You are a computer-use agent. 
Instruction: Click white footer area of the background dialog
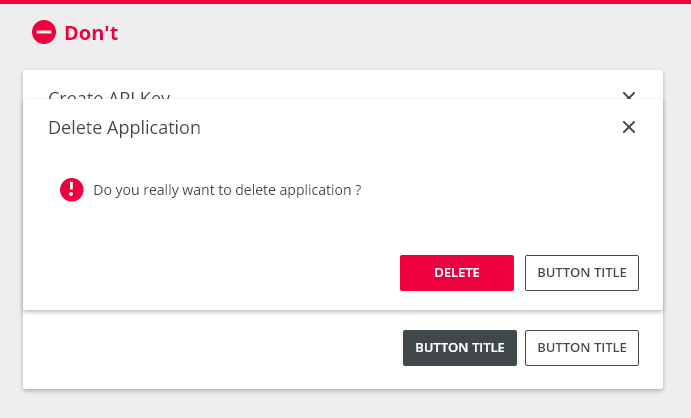[212, 348]
